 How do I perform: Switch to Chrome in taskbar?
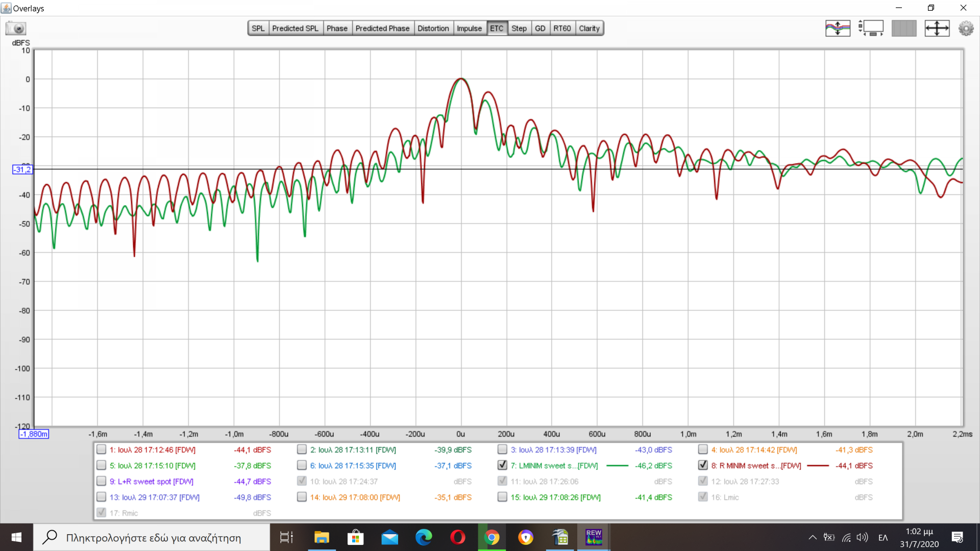point(492,537)
